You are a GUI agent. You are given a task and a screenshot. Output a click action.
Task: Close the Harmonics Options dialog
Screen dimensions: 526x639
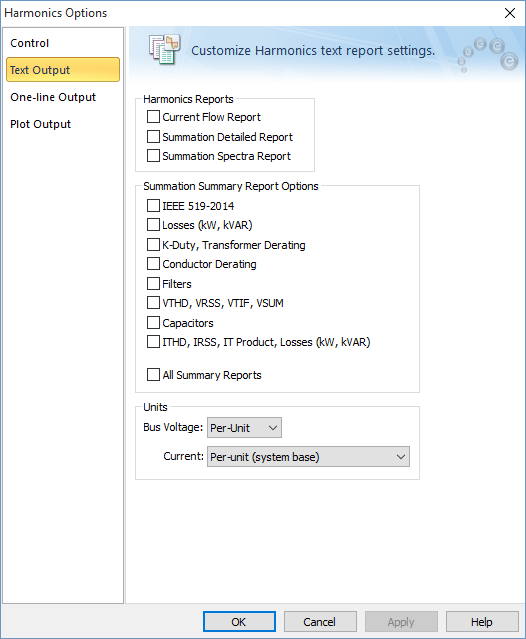[x=510, y=13]
